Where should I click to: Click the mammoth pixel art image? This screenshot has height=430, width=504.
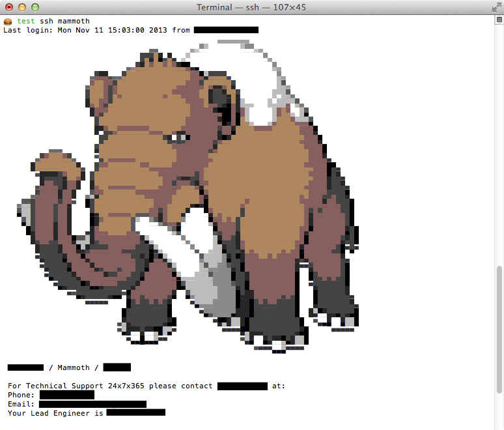pyautogui.click(x=188, y=196)
